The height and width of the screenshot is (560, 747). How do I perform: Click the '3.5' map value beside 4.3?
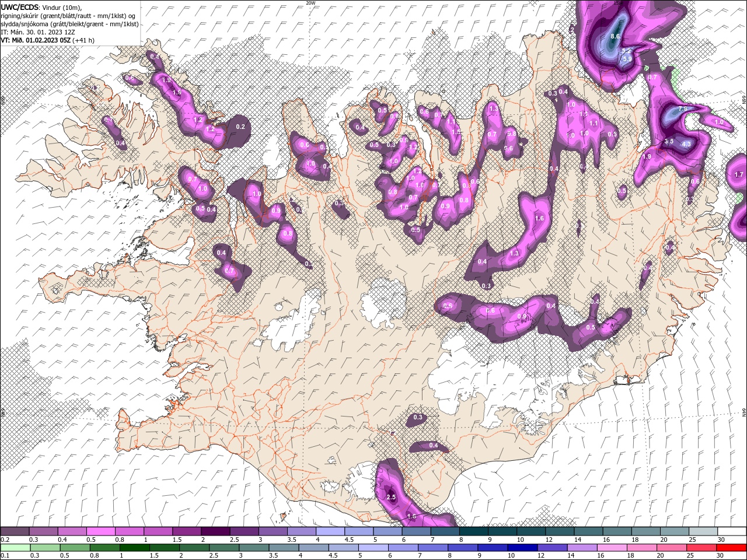[669, 141]
